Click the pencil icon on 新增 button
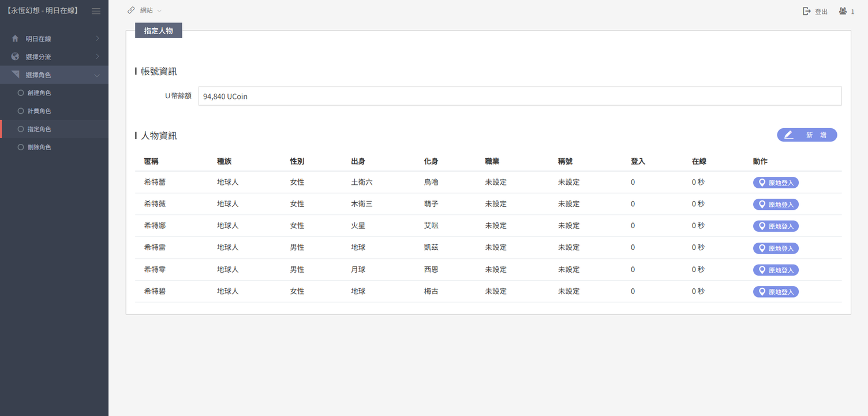The width and height of the screenshot is (868, 416). [x=789, y=135]
